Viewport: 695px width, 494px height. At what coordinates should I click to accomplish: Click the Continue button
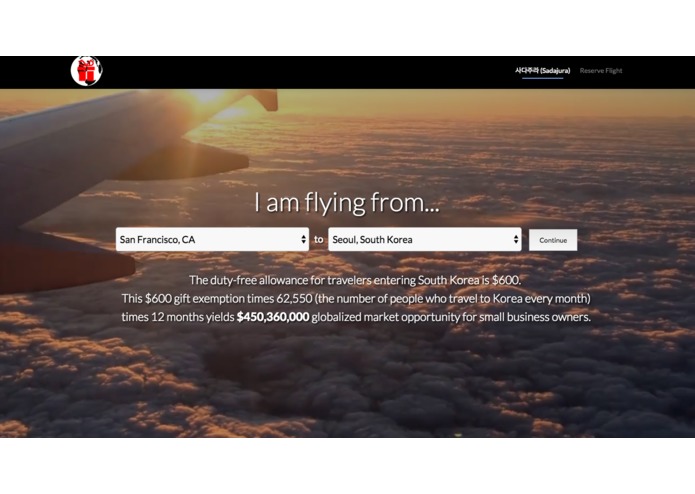click(x=553, y=240)
